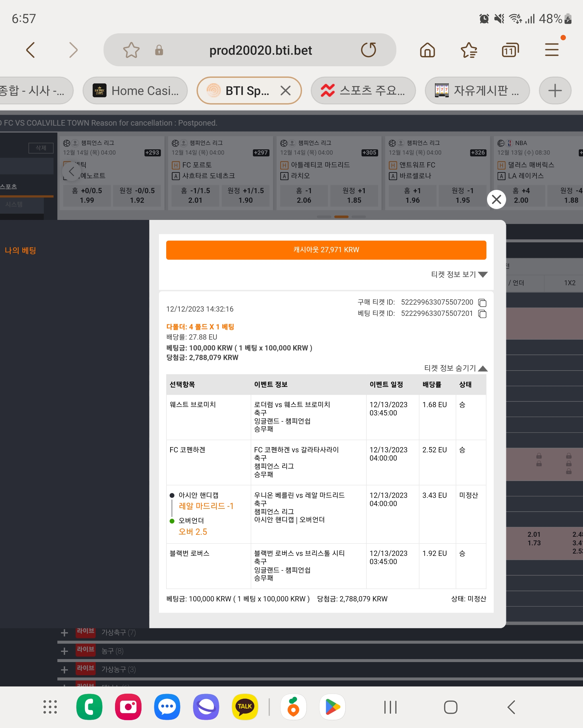
Task: Expand the live 농구 (8) section
Action: (65, 651)
